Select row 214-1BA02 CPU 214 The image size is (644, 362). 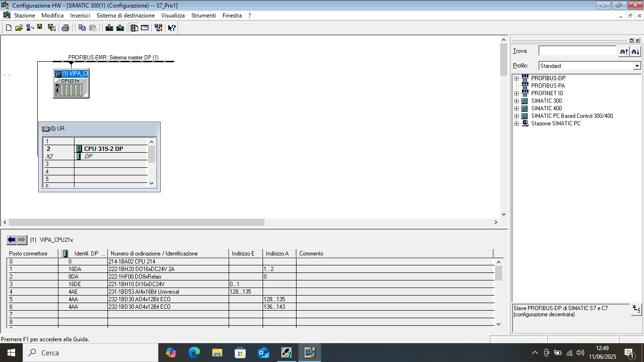[x=251, y=261]
